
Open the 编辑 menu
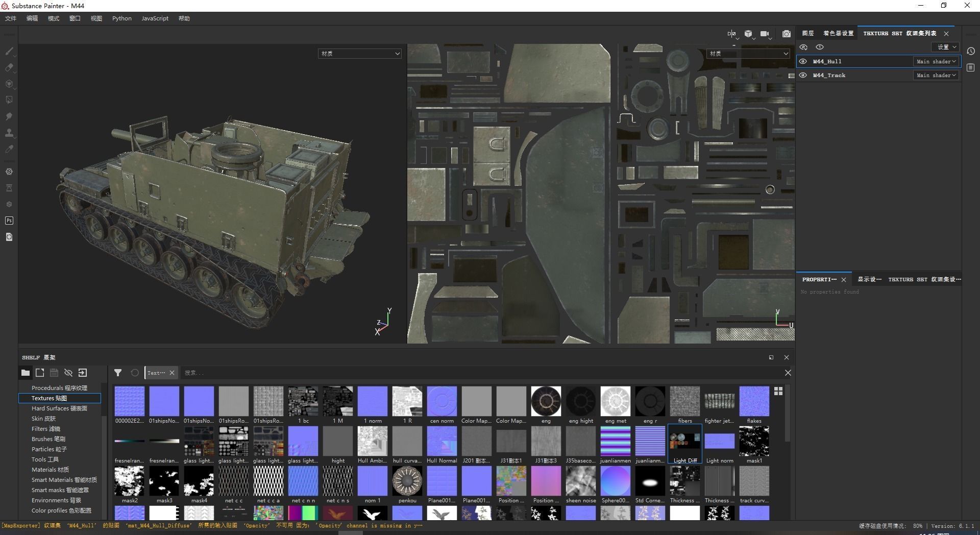32,18
